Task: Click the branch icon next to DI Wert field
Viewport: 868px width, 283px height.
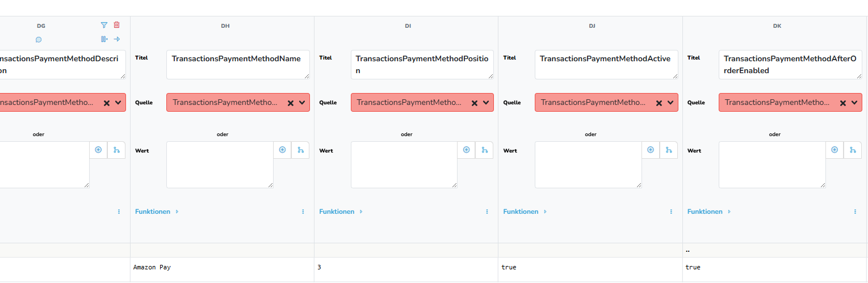Action: (x=484, y=150)
